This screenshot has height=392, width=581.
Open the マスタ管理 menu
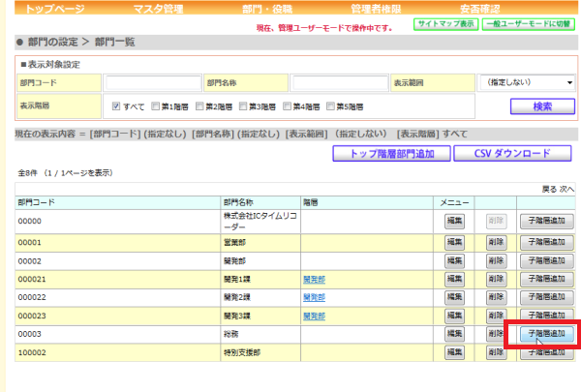pyautogui.click(x=158, y=9)
